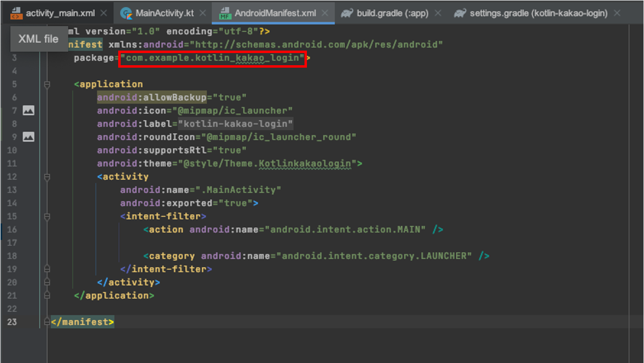Click the closing </application> tag
This screenshot has height=363, width=644.
point(114,295)
